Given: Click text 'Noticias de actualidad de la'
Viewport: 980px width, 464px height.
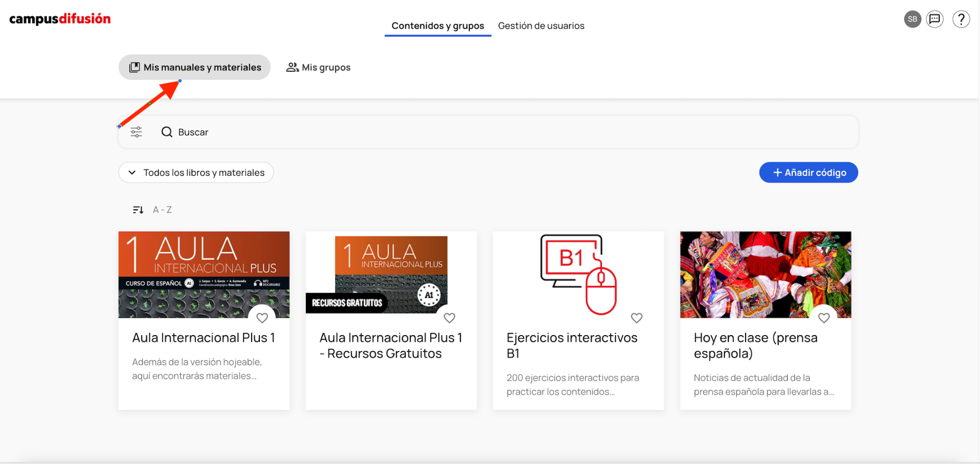Looking at the screenshot, I should tap(752, 378).
